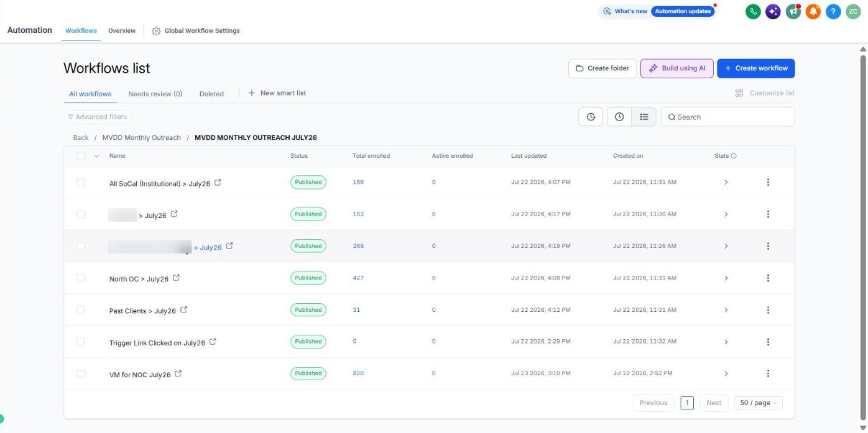Image resolution: width=868 pixels, height=433 pixels.
Task: Check the All SoCal (Institutional) row checkbox
Action: pos(80,182)
